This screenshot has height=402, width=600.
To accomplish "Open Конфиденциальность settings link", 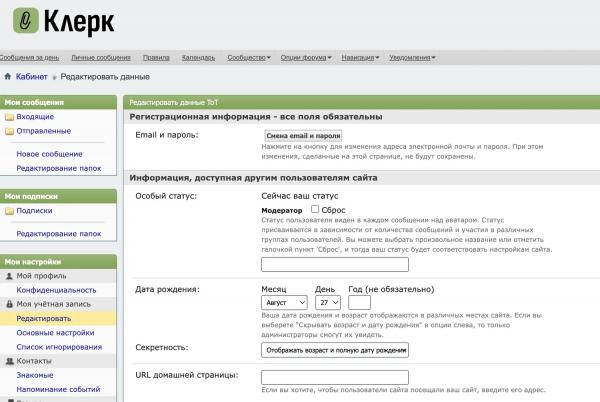I will point(56,290).
